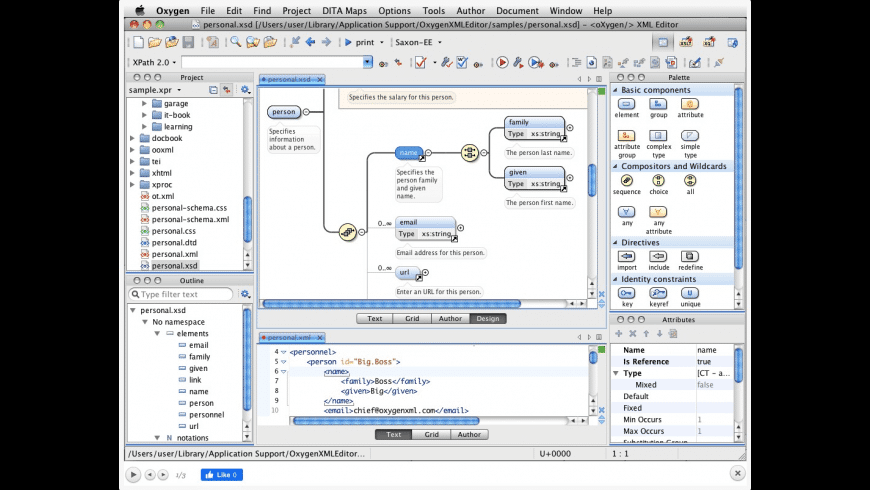Screen dimensions: 870x490
Task: Select the personal.xml editor tab
Action: [x=290, y=338]
